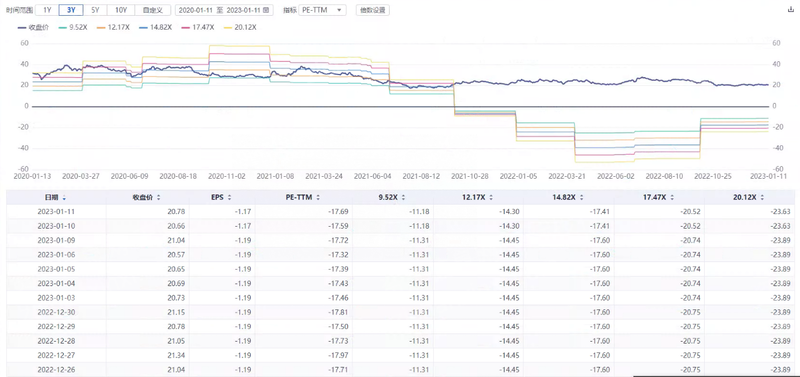800x377 pixels.
Task: Select the 5Y time range tab
Action: pyautogui.click(x=95, y=10)
